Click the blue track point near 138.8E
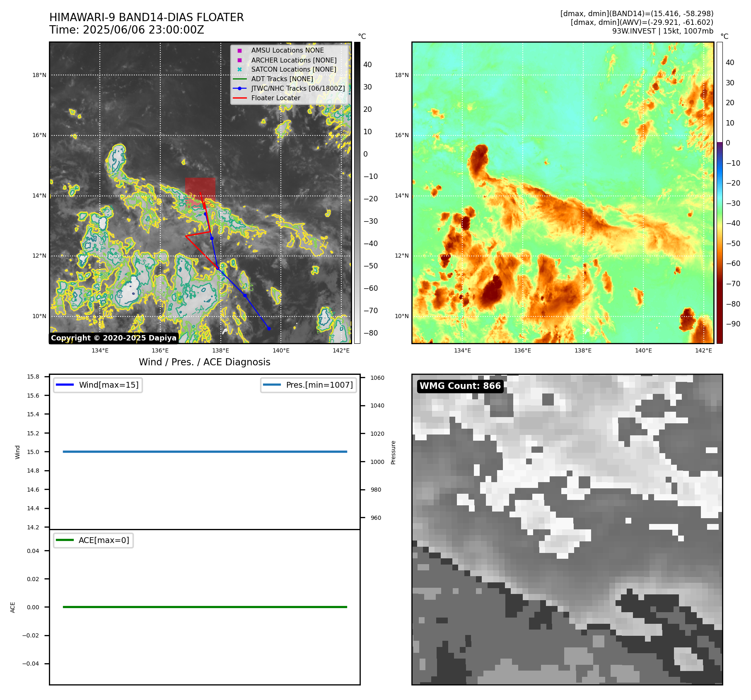 point(245,295)
